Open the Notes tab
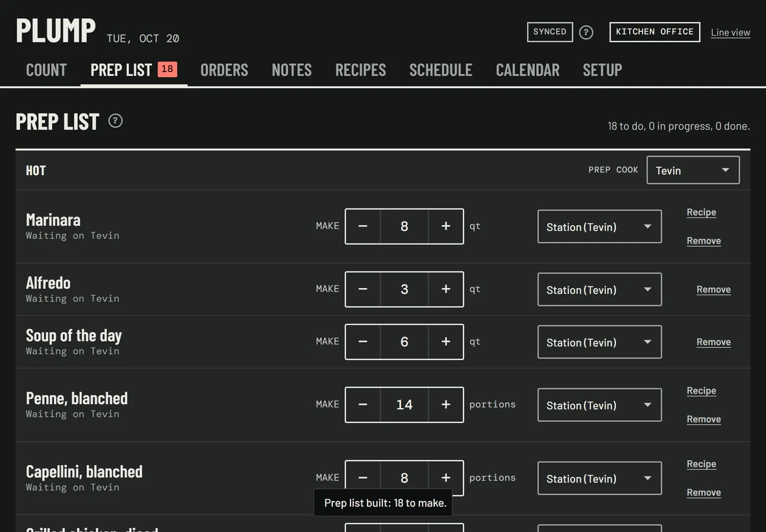The width and height of the screenshot is (766, 532). pyautogui.click(x=291, y=70)
